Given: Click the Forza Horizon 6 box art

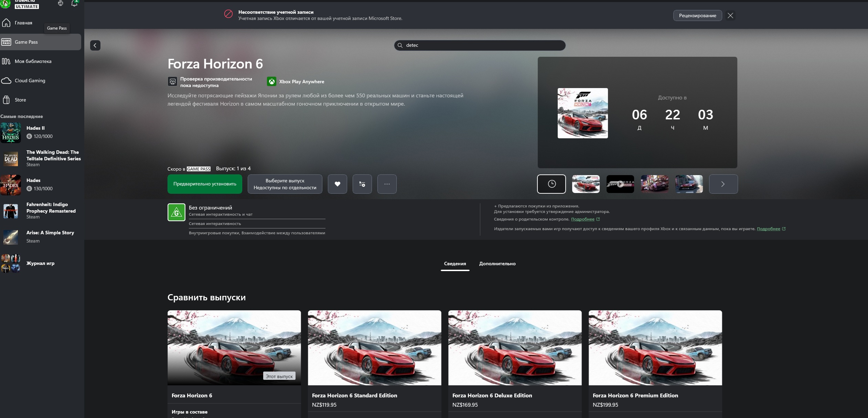Looking at the screenshot, I should coord(583,113).
